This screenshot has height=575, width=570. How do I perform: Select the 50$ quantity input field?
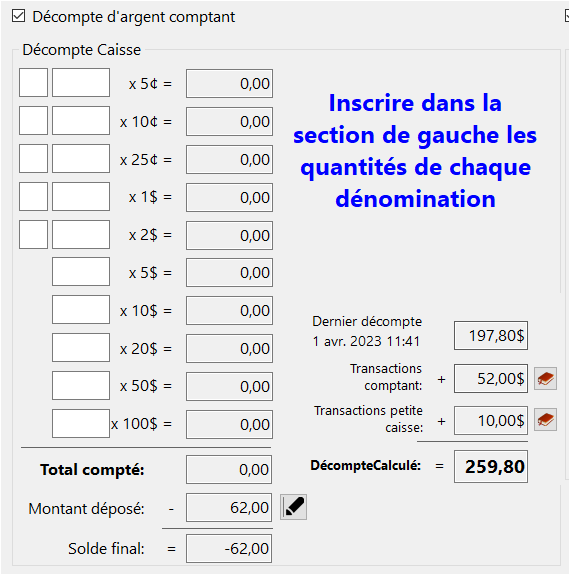click(81, 385)
